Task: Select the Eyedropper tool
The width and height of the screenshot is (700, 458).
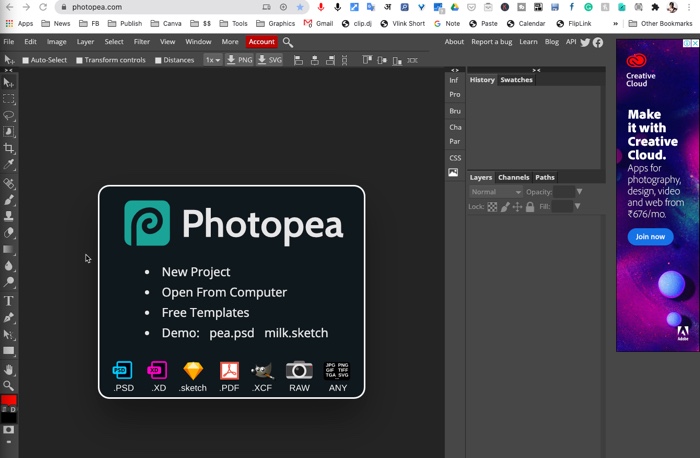Action: point(8,164)
